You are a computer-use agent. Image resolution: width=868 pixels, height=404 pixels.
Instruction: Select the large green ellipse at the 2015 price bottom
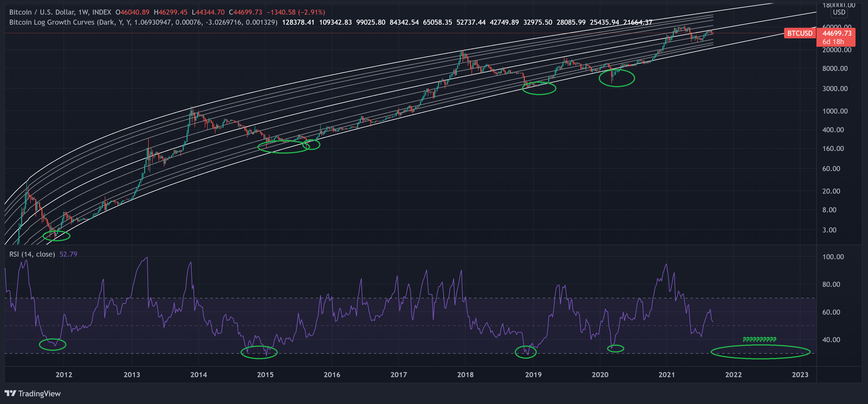[283, 146]
